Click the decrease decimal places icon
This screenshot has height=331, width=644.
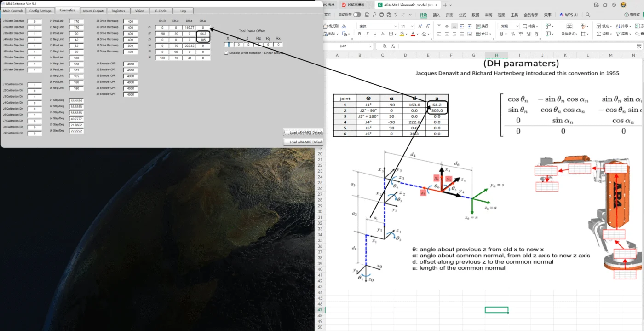click(536, 34)
